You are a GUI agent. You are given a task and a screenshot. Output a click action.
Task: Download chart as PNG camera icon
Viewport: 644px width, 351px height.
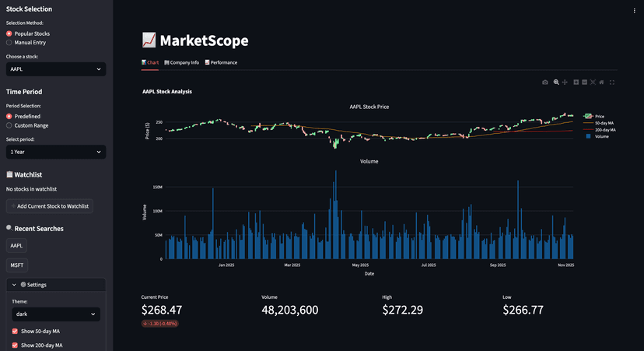click(x=545, y=82)
